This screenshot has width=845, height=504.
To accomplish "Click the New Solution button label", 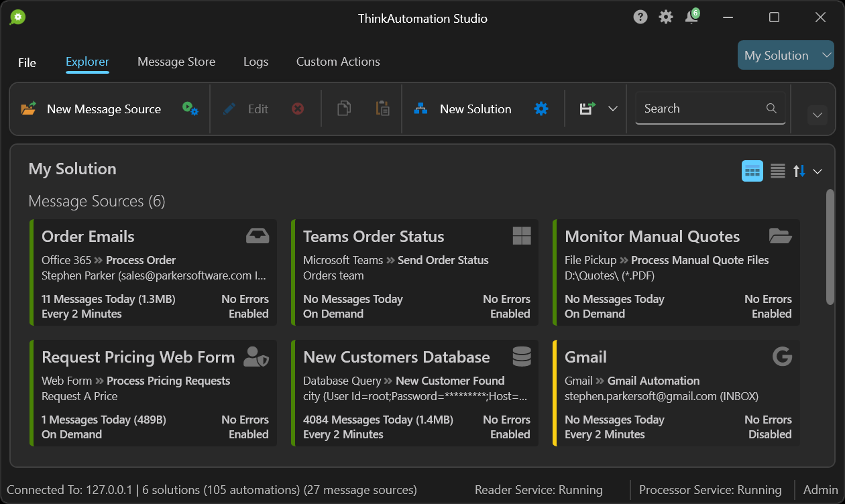I will tap(475, 109).
